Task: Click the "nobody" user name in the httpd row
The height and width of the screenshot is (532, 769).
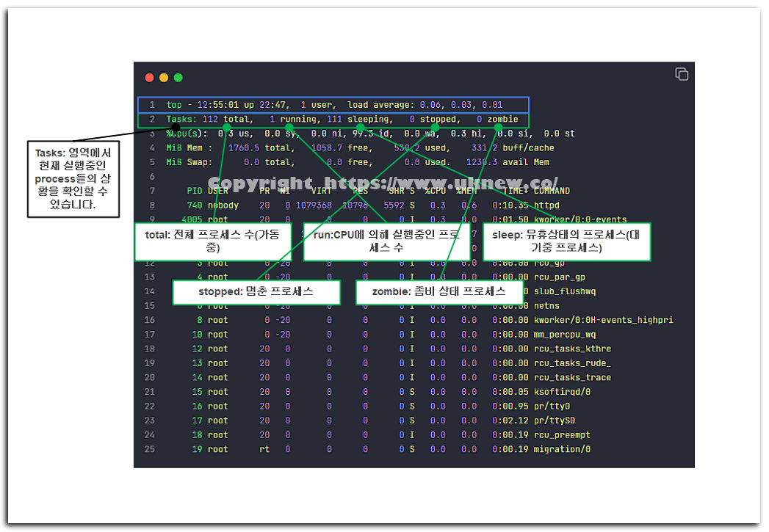Action: point(223,205)
